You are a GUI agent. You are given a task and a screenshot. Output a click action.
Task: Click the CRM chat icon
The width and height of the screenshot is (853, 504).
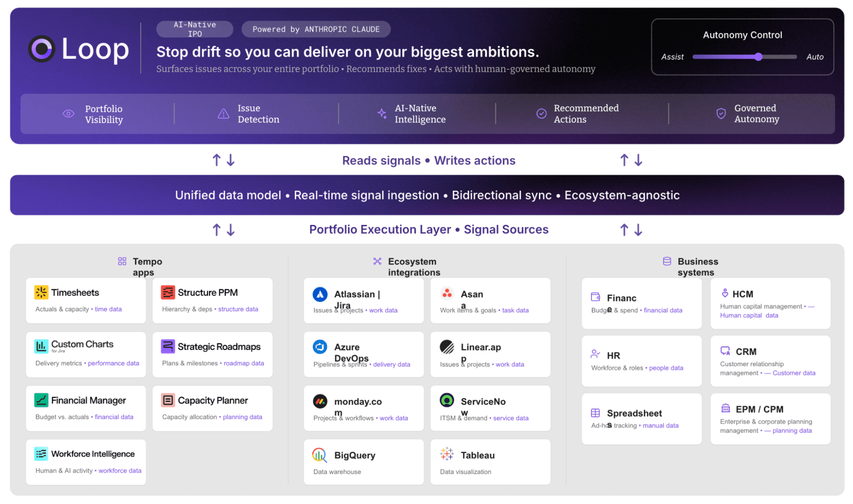(x=725, y=351)
